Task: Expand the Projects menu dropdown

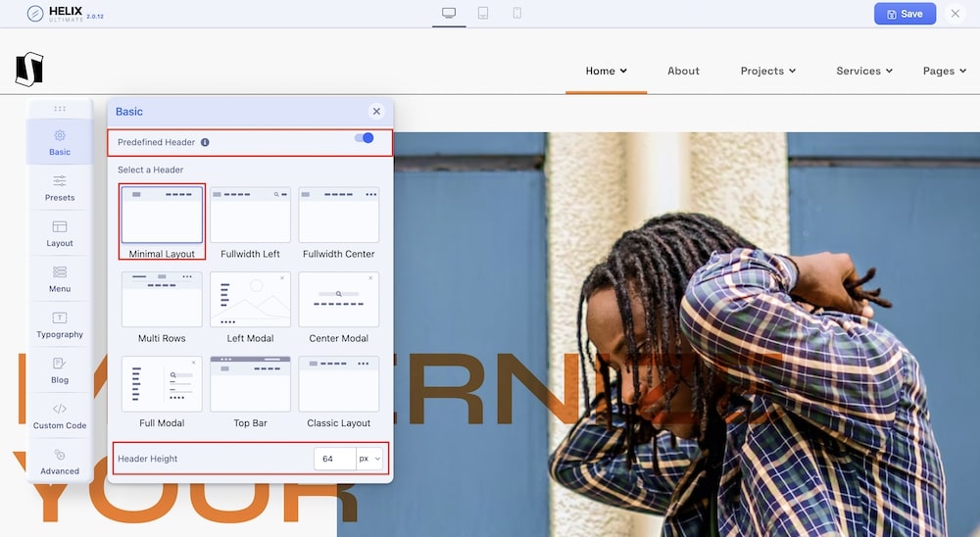Action: pos(767,71)
